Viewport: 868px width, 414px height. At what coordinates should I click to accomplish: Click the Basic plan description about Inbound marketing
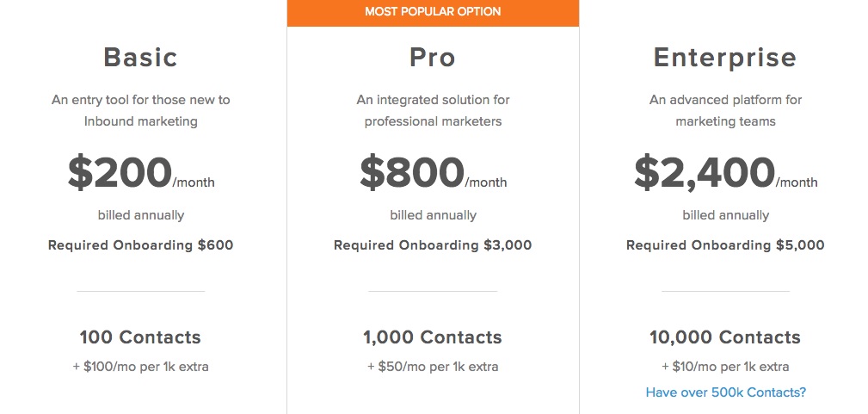(140, 110)
